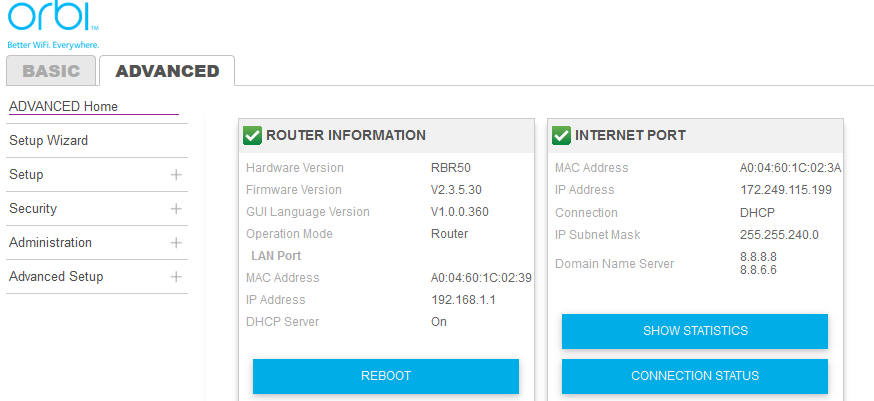Screen dimensions: 874x401
Task: Click the ROUTER INFORMATION panel title
Action: point(346,135)
